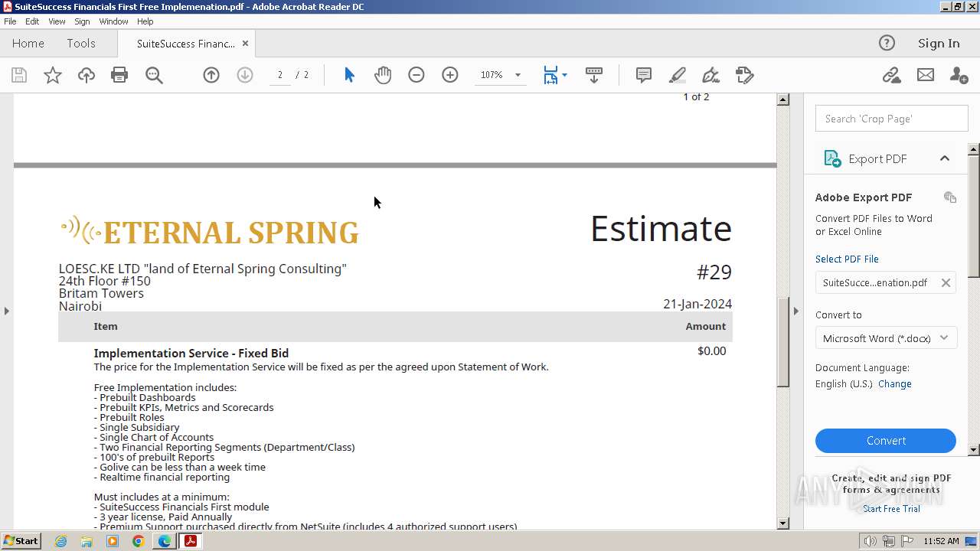Click document scrollbar up arrow
Viewport: 980px width, 551px height.
pyautogui.click(x=782, y=99)
